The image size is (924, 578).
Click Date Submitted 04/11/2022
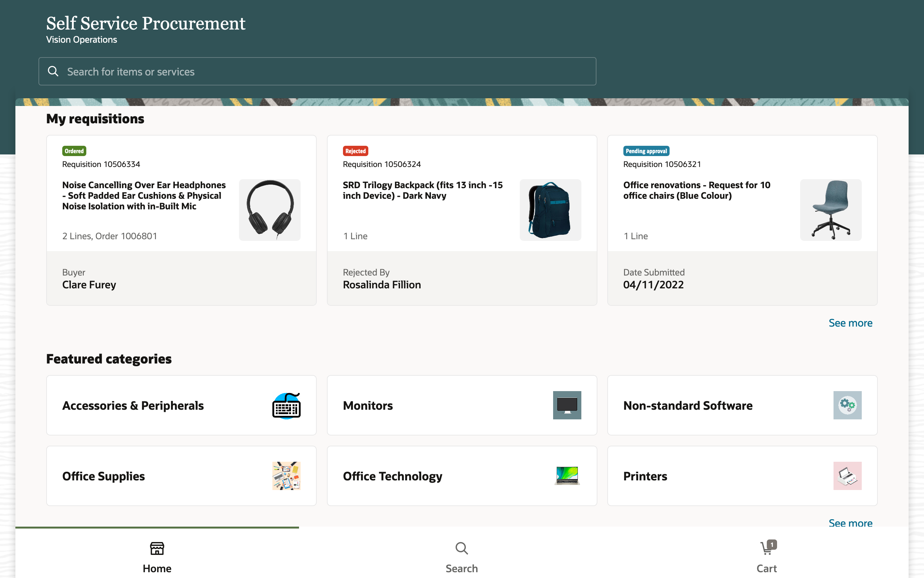pos(653,285)
